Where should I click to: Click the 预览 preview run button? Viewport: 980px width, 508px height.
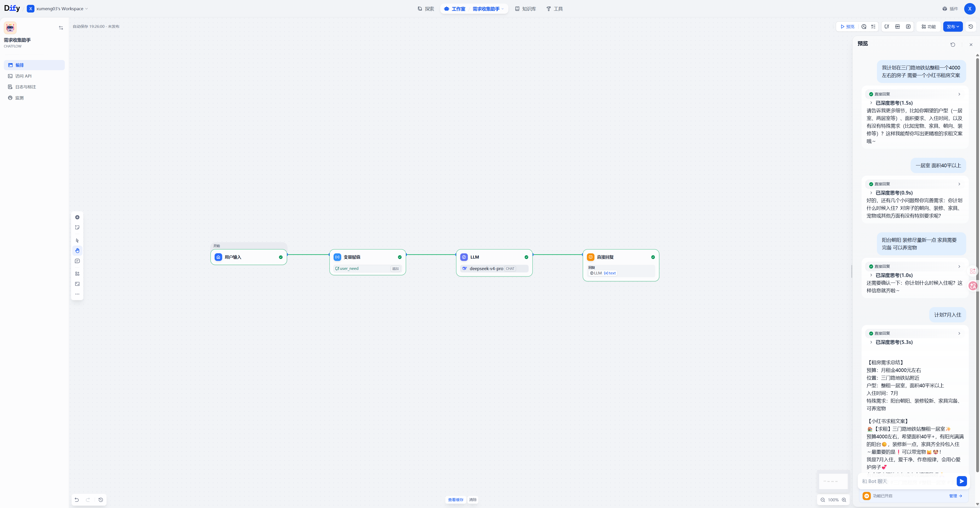[847, 27]
